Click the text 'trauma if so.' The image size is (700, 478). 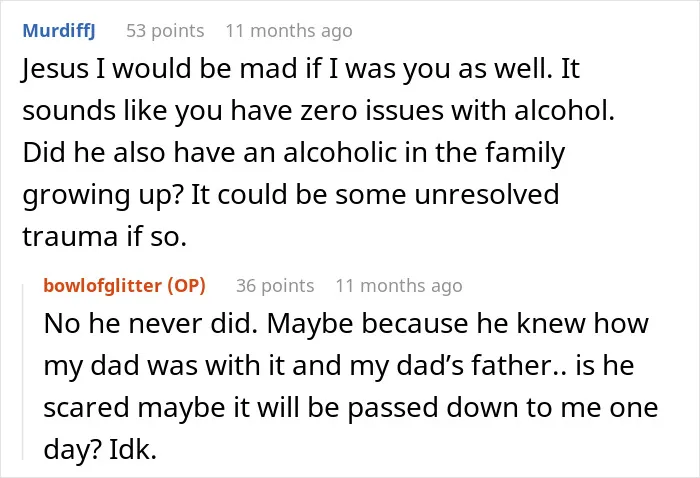(104, 237)
